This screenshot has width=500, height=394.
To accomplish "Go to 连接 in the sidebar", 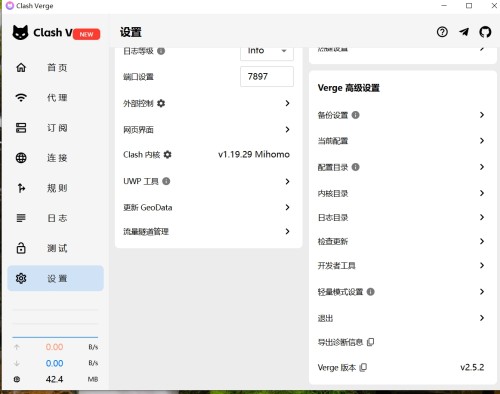I will click(55, 158).
